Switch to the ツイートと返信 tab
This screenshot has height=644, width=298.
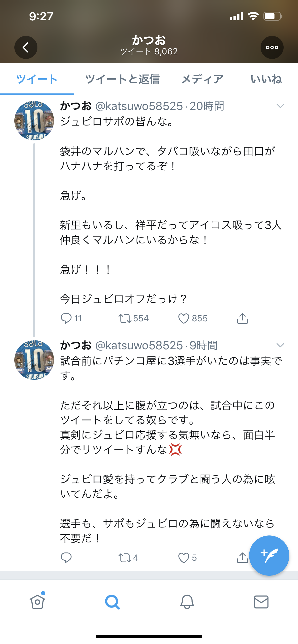pos(122,79)
